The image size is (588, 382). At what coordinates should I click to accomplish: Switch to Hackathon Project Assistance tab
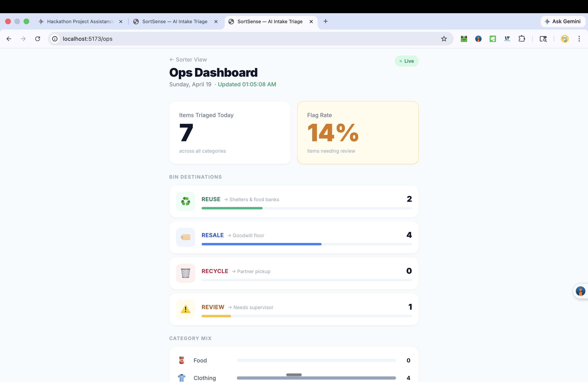(x=80, y=21)
